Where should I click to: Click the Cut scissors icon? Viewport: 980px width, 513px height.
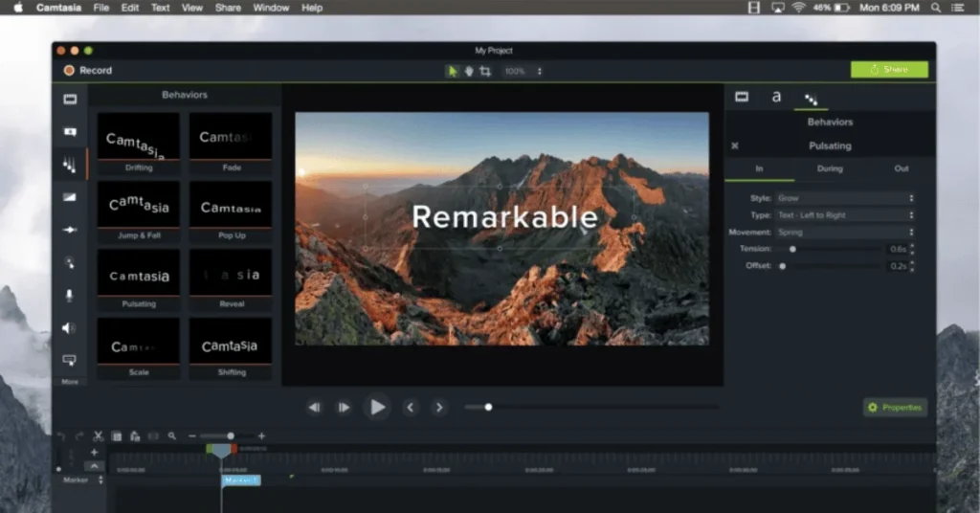pos(99,436)
